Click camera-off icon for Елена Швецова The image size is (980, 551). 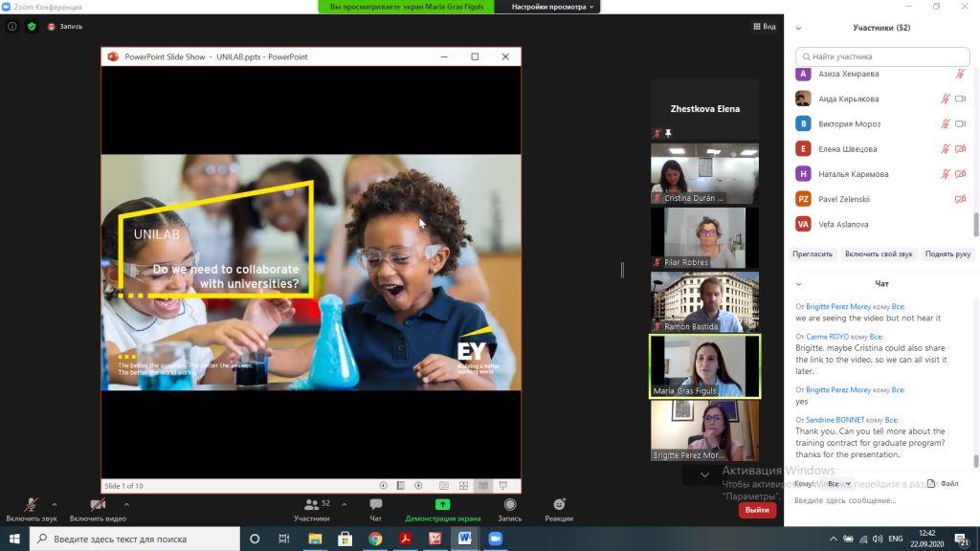961,148
